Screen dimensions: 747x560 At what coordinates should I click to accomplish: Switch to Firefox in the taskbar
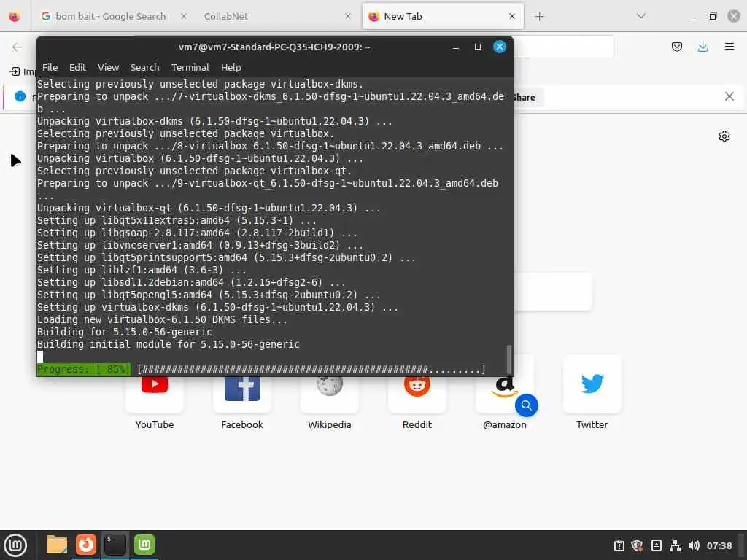[86, 545]
